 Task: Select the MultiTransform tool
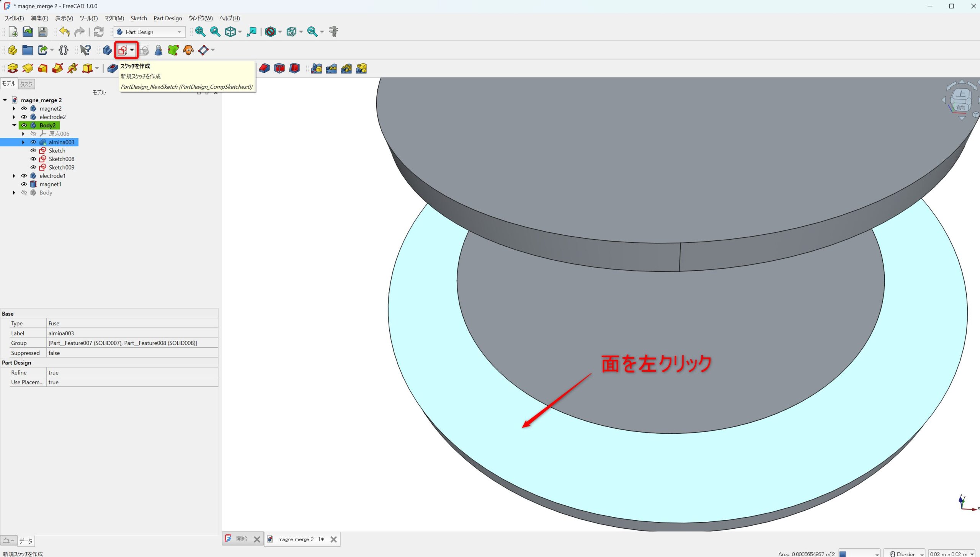361,69
